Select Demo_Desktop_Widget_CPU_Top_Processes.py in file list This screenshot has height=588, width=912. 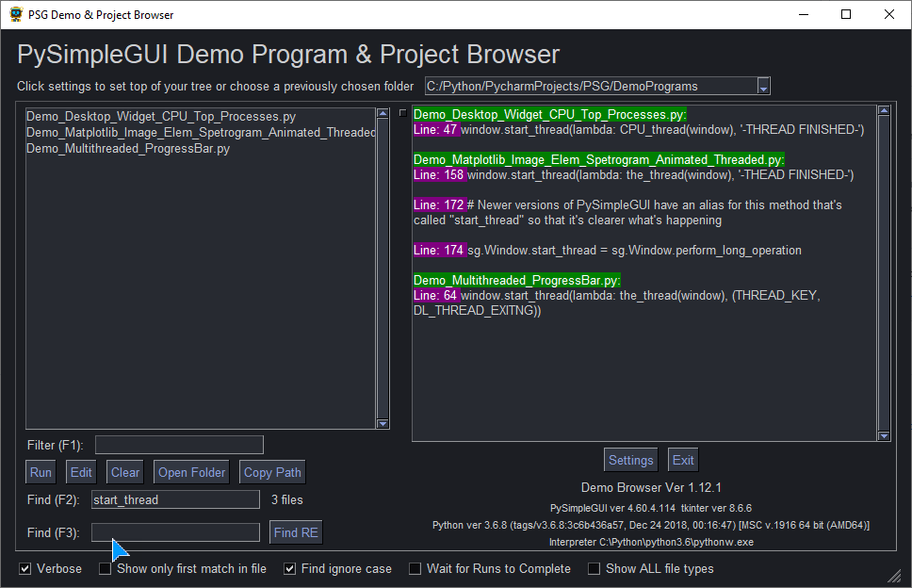(161, 116)
